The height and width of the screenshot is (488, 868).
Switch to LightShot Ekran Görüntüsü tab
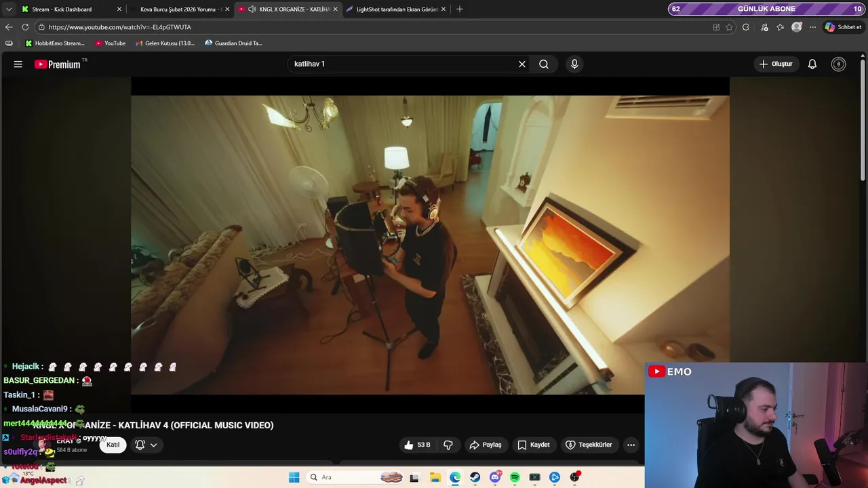(x=397, y=9)
